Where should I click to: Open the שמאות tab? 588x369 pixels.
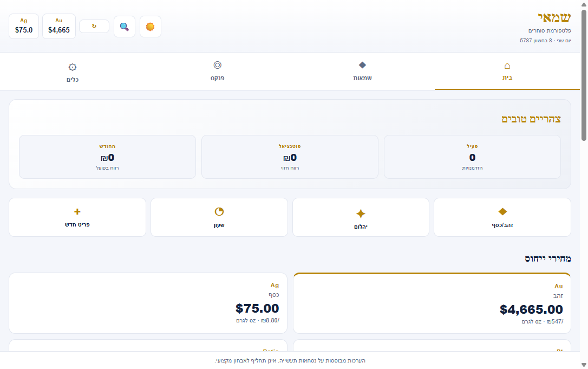point(362,72)
